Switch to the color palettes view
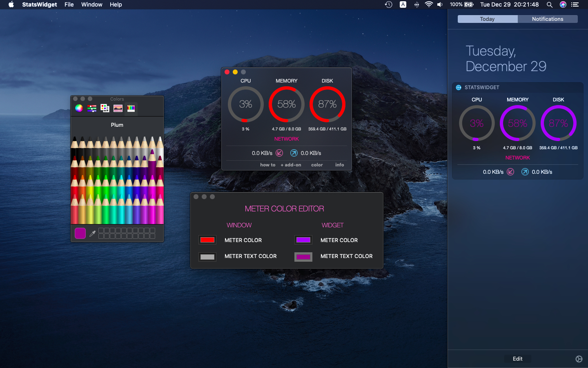588x368 pixels. (x=105, y=108)
